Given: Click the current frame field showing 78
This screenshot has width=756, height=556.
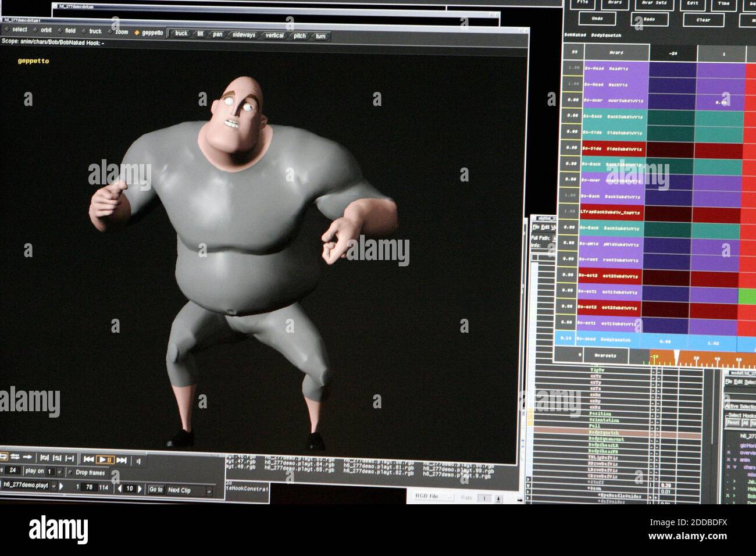Looking at the screenshot, I should (89, 487).
